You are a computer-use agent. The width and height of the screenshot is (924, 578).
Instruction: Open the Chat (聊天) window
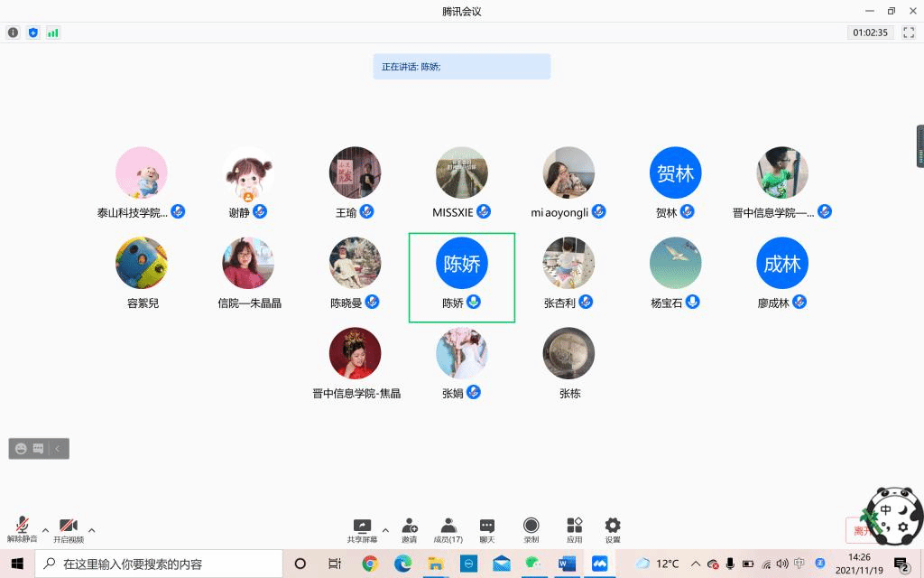487,529
